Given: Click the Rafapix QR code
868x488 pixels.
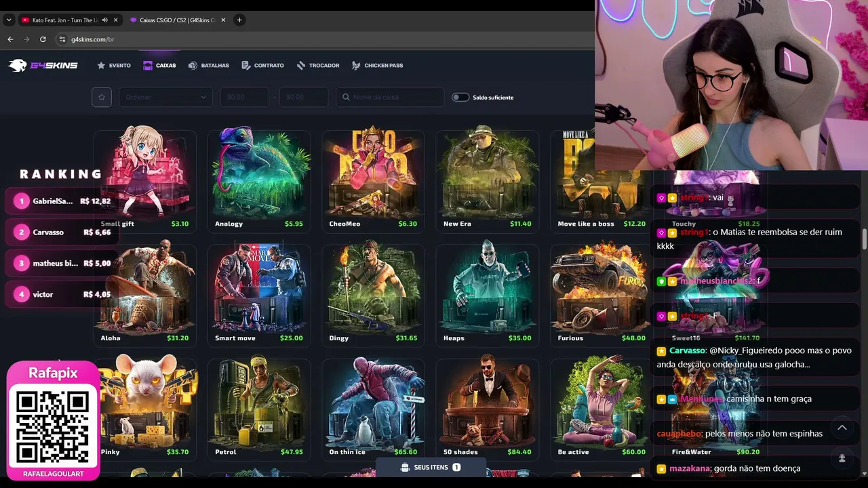Looking at the screenshot, I should point(53,426).
